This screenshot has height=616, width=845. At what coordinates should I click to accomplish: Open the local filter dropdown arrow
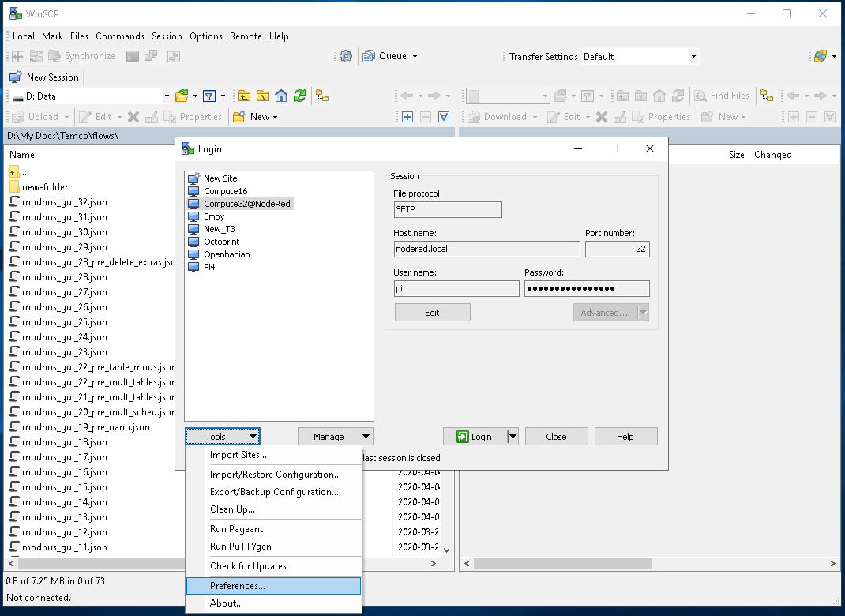point(223,96)
